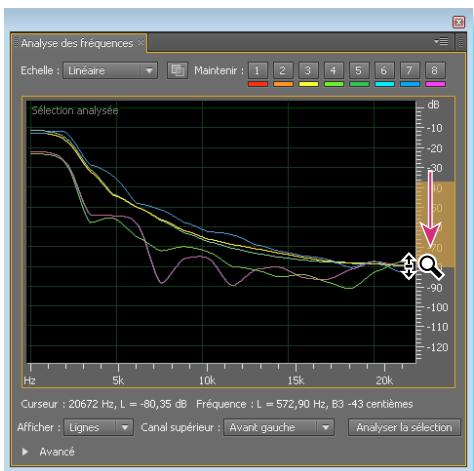
Task: Click the blue swatch under hold 7
Action: (x=410, y=84)
